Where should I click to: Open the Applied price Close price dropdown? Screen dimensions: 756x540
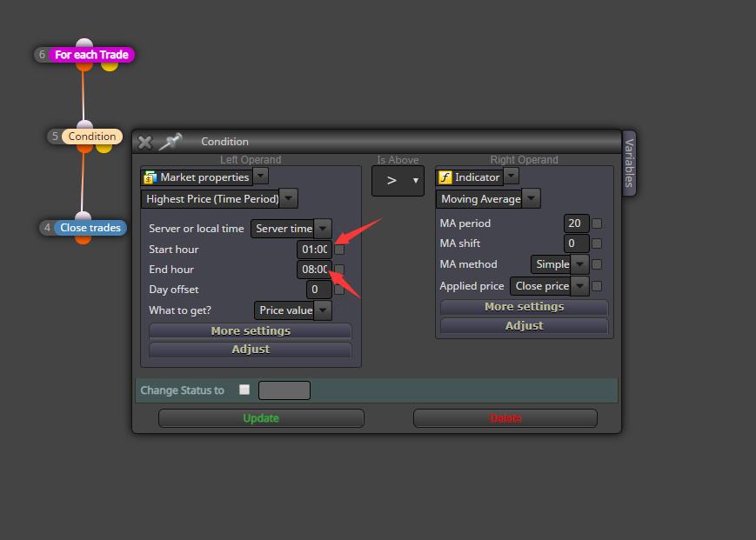point(580,286)
